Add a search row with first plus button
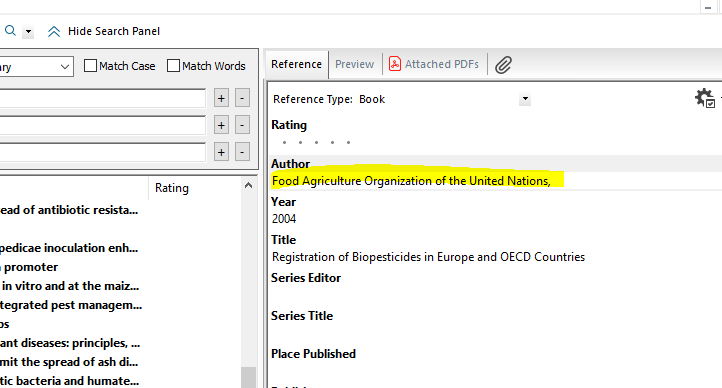This screenshot has width=722, height=388. 221,98
